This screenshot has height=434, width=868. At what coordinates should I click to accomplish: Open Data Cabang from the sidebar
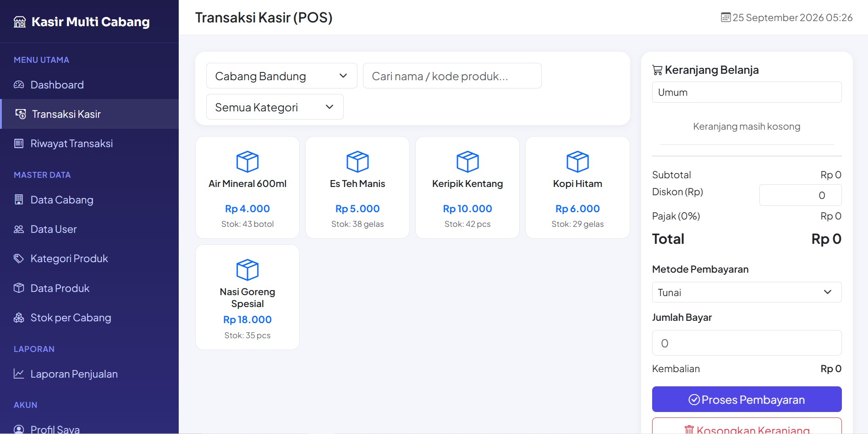[x=89, y=200]
